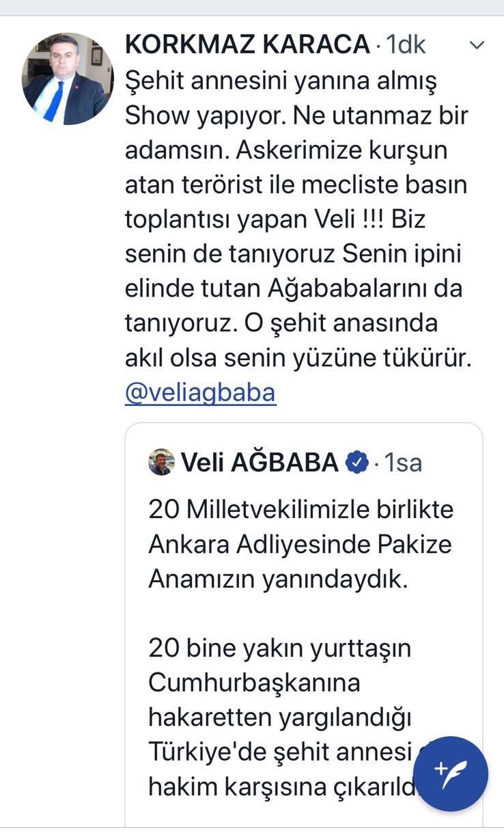Viewport: 504px width, 833px height.
Task: Open Veli AĞBABA's small avatar
Action: click(161, 463)
